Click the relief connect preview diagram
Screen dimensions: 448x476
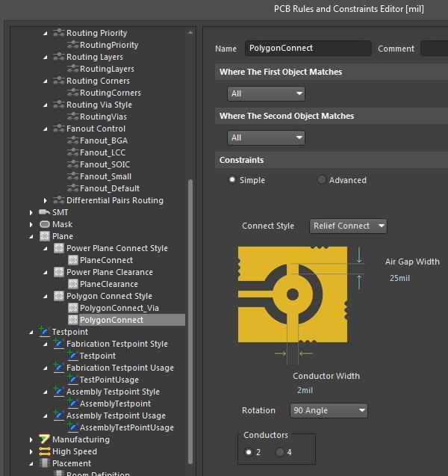click(293, 294)
